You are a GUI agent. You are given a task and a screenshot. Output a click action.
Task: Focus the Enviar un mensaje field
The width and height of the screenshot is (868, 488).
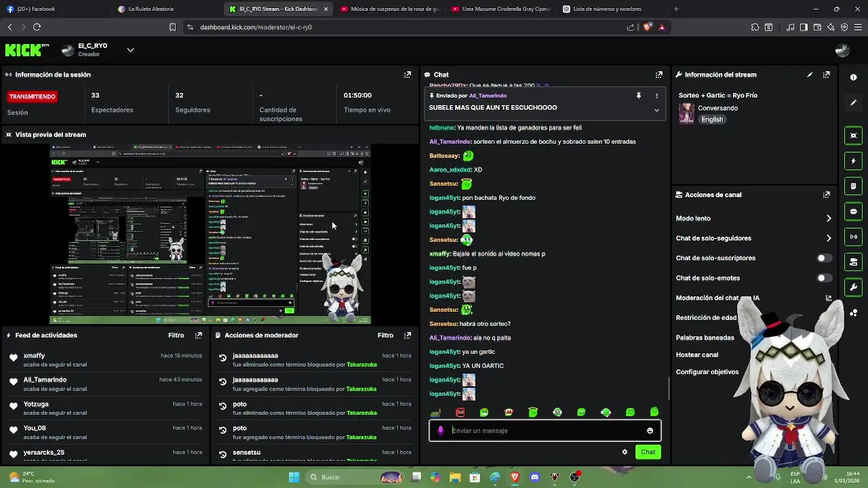click(x=545, y=430)
